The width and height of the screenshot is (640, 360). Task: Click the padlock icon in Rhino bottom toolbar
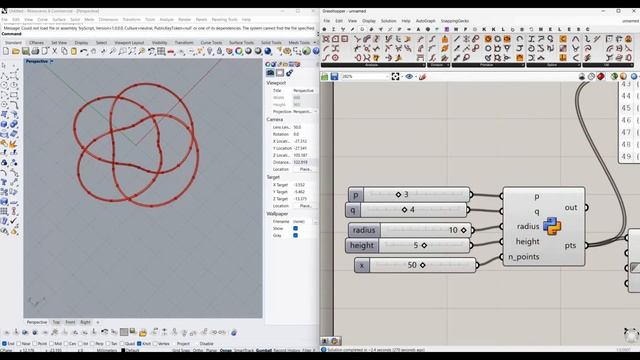[x=142, y=332]
